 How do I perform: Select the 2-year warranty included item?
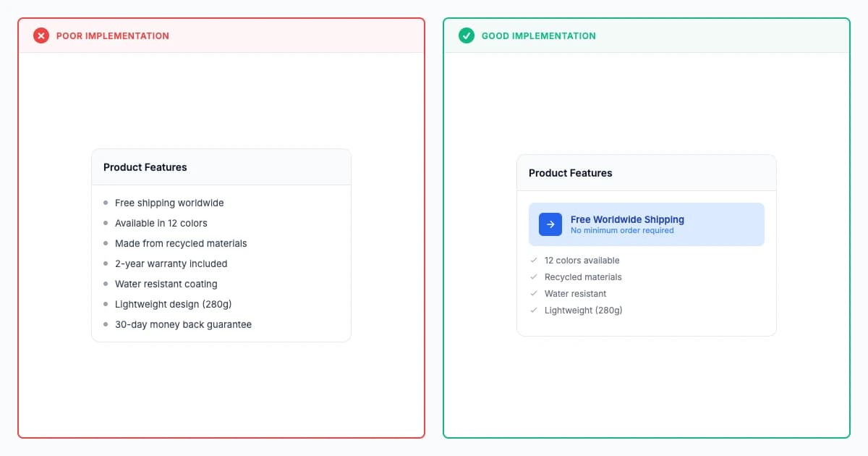pyautogui.click(x=166, y=263)
